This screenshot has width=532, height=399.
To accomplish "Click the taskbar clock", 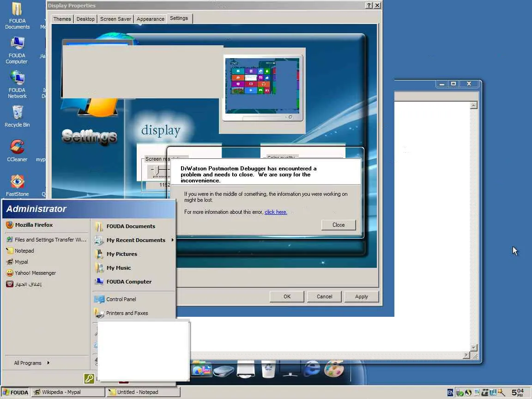I will pyautogui.click(x=518, y=393).
